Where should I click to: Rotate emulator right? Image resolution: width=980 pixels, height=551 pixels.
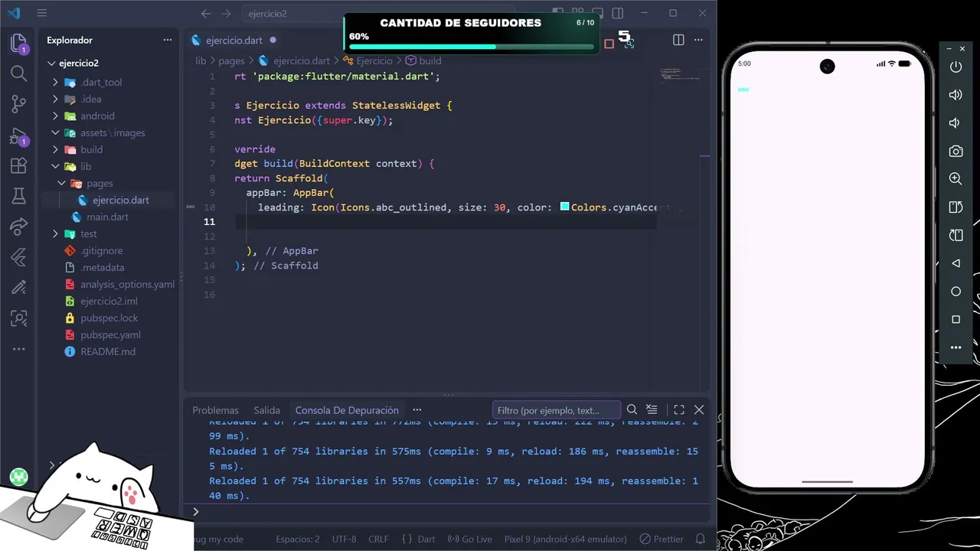[x=955, y=235]
